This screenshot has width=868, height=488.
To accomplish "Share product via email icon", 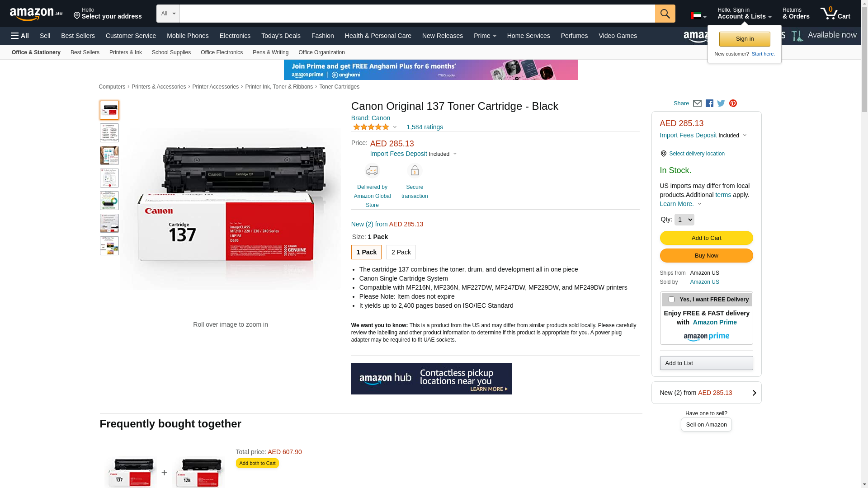I will 697,103.
